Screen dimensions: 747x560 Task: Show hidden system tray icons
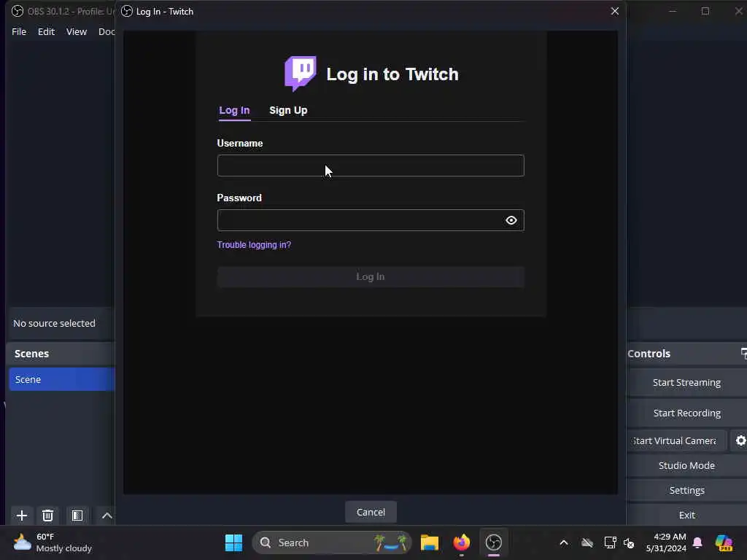tap(564, 542)
